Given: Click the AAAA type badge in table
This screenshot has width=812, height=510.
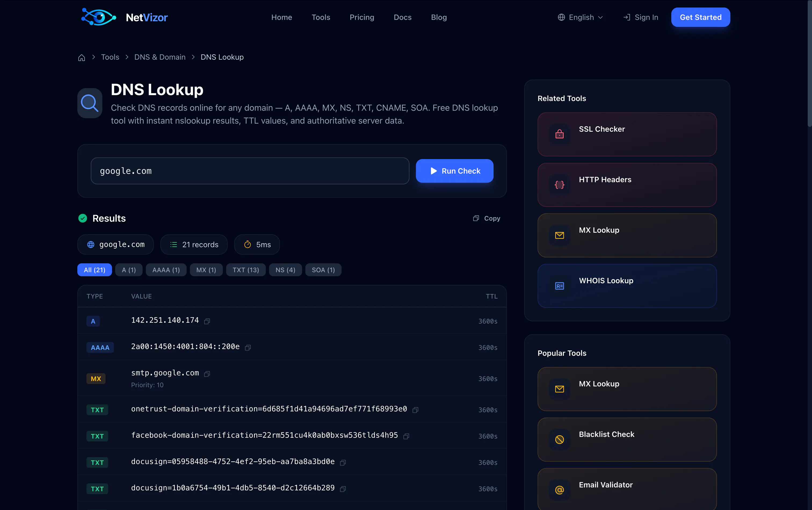Looking at the screenshot, I should (x=100, y=347).
